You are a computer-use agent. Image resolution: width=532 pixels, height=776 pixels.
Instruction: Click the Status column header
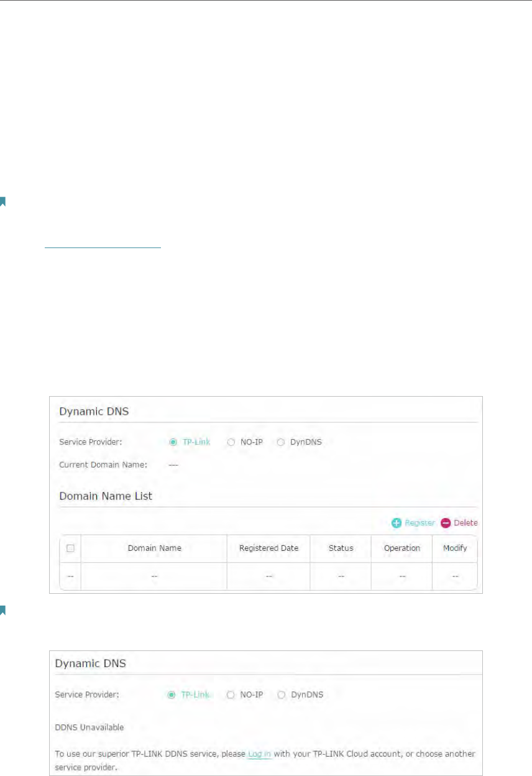pos(341,548)
